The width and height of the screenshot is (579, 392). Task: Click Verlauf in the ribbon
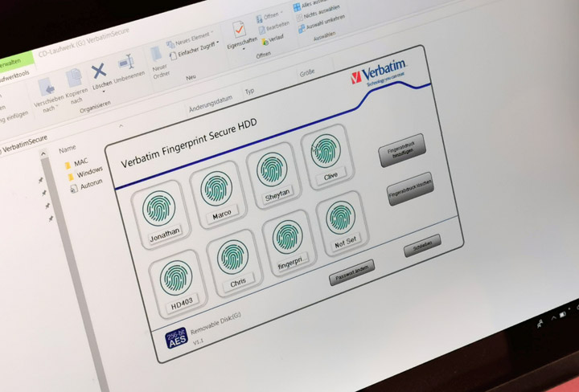click(x=272, y=39)
